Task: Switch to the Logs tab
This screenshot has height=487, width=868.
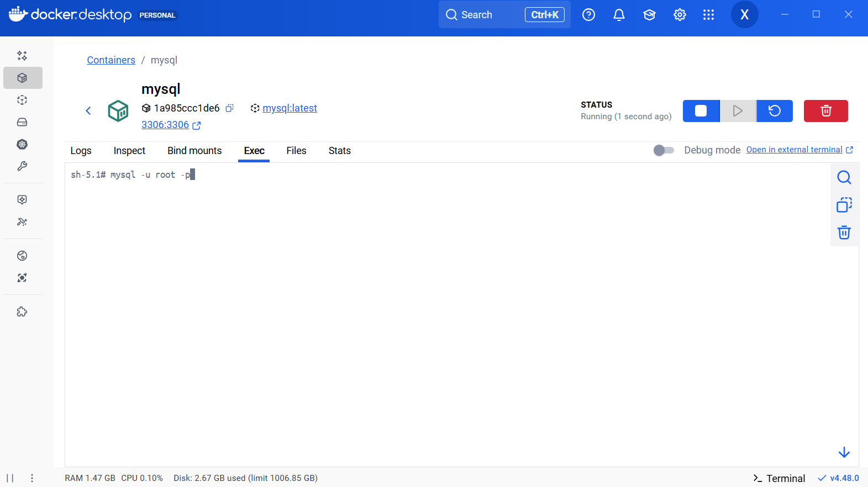Action: pos(81,151)
